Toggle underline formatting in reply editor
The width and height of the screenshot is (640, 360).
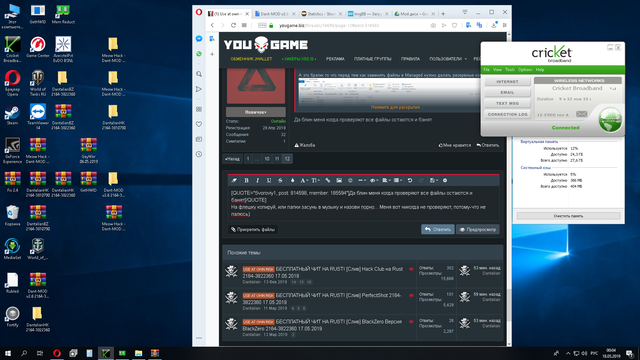click(269, 180)
